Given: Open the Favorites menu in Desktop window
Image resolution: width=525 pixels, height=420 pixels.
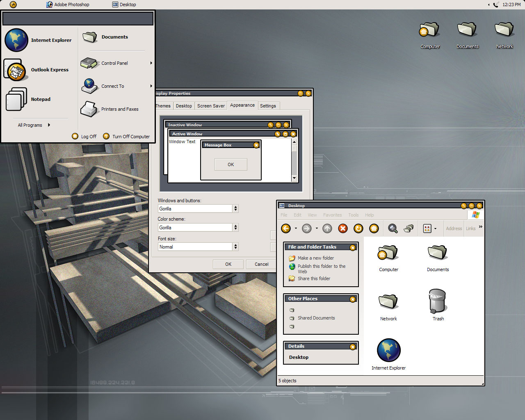Looking at the screenshot, I should (332, 215).
